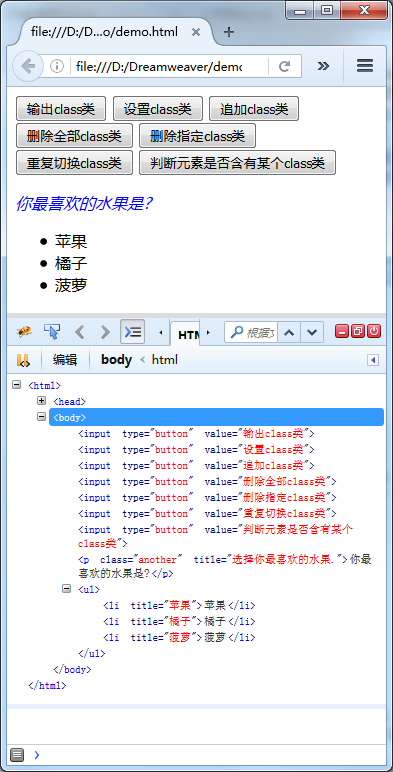The height and width of the screenshot is (772, 393).
Task: Go back in Firebug panel history
Action: click(79, 332)
